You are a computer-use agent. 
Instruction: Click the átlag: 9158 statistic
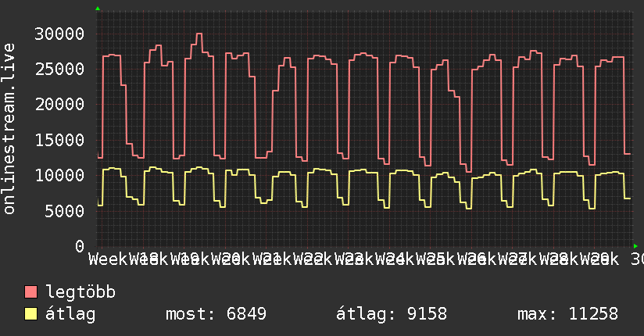tap(392, 314)
